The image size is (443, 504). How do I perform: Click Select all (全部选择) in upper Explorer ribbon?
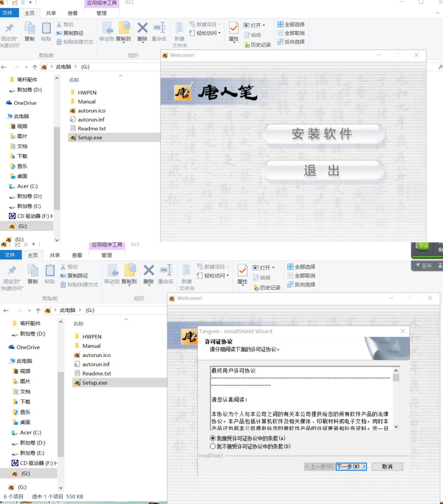tap(291, 24)
